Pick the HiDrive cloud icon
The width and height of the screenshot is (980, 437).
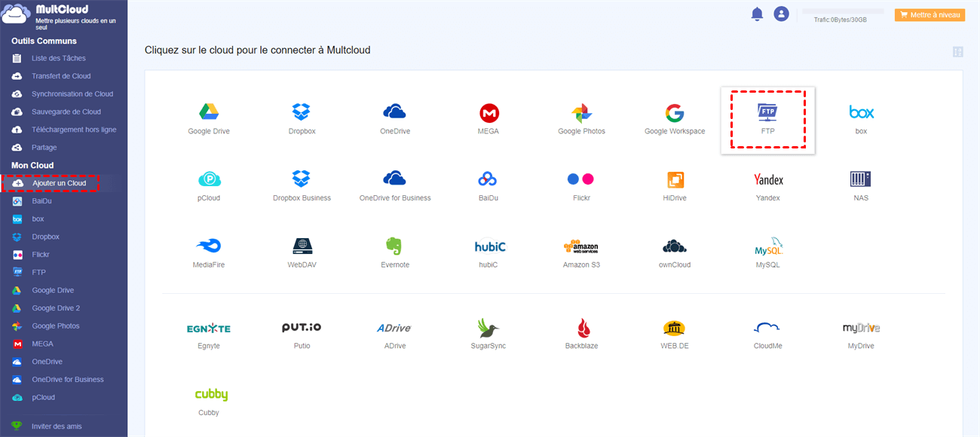[x=675, y=180]
